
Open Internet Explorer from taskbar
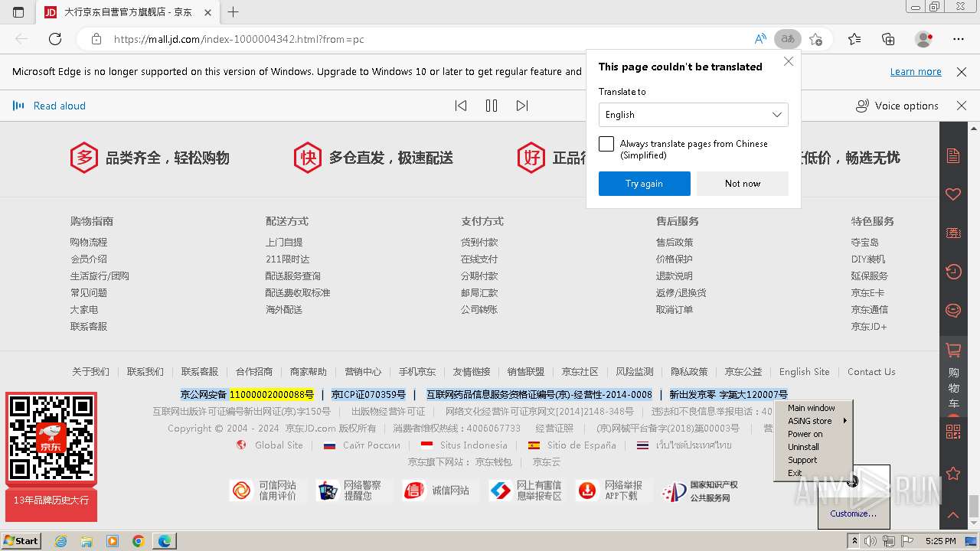click(x=60, y=541)
